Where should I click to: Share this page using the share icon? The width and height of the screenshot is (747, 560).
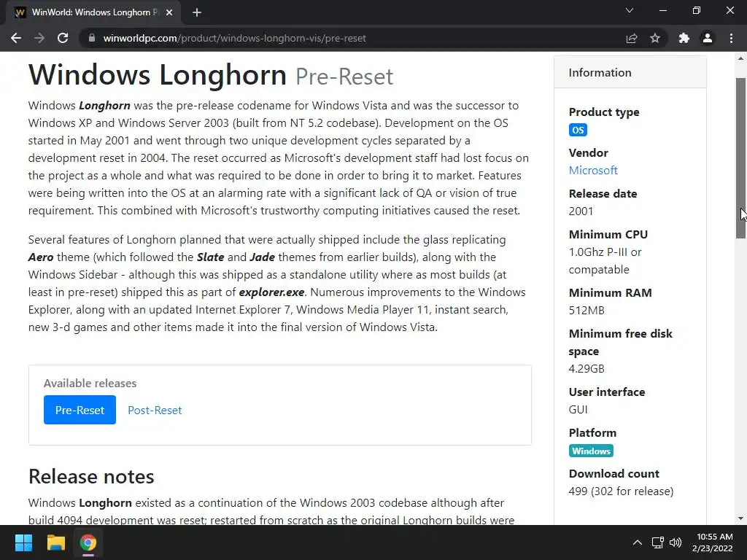pyautogui.click(x=632, y=38)
